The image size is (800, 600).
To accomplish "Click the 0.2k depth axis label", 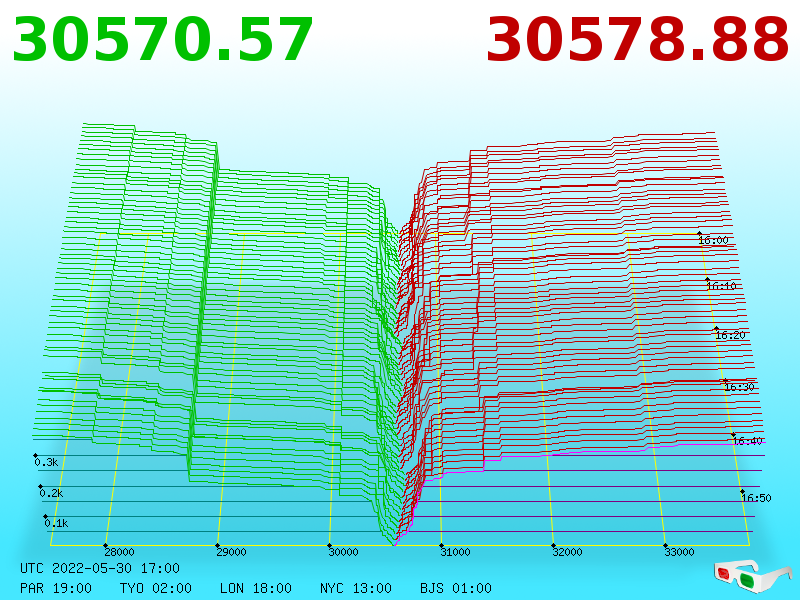I will point(51,493).
